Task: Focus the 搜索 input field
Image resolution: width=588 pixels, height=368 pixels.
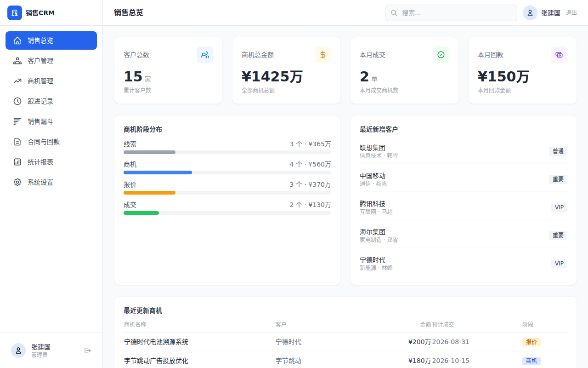Action: point(451,13)
